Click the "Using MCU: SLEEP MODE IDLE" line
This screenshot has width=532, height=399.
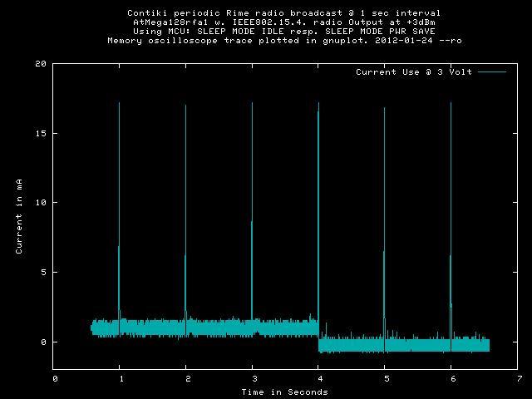click(284, 31)
